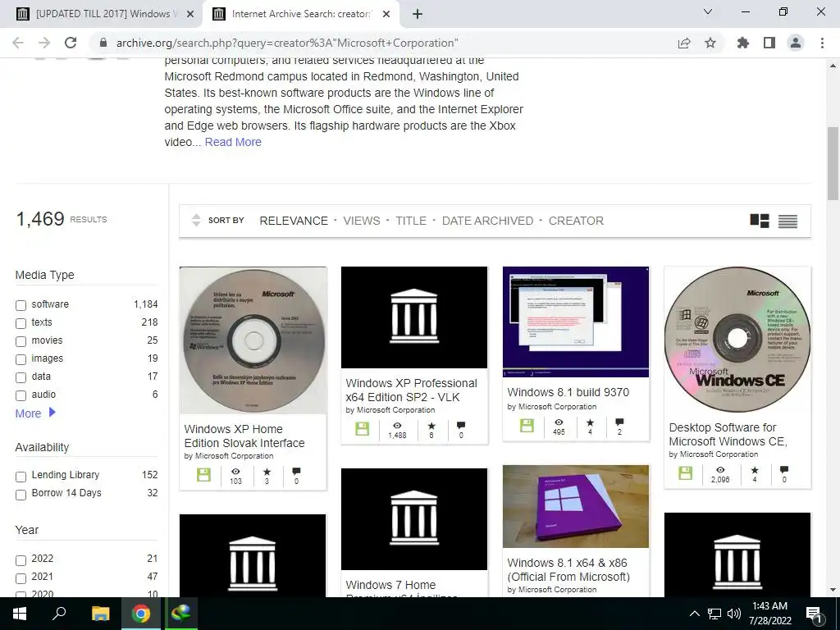Viewport: 840px width, 630px height.
Task: Sort results by Date Archived
Action: [487, 221]
